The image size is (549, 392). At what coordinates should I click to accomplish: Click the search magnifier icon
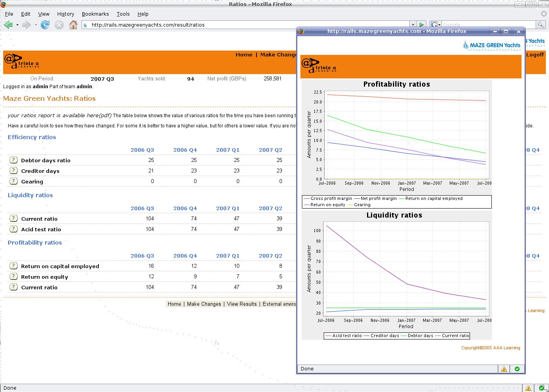541,25
